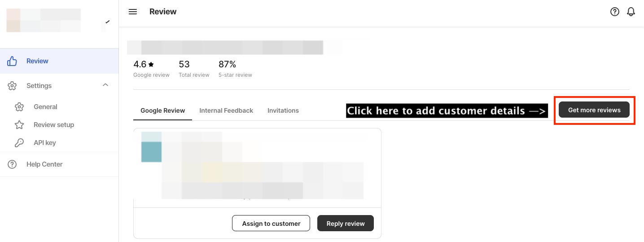Click the key icon beside API key
The height and width of the screenshot is (242, 644).
point(19,143)
